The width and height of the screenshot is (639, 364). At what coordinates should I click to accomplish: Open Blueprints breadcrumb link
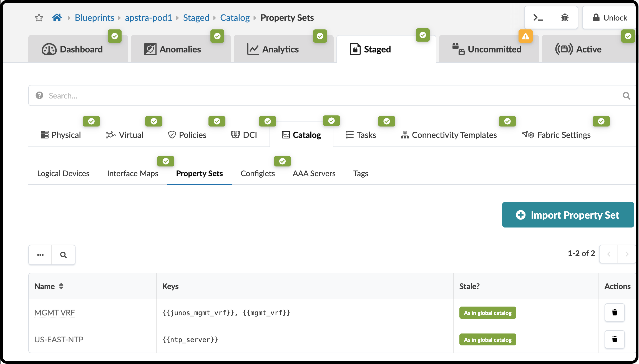(94, 18)
